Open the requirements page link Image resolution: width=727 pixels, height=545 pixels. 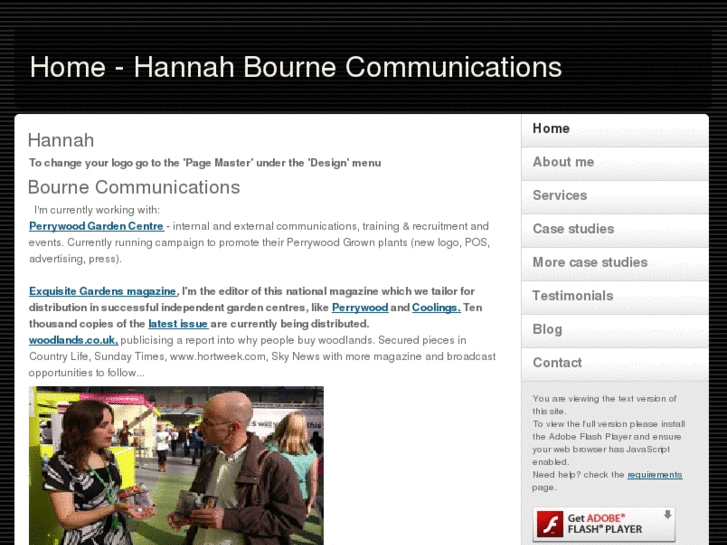point(654,475)
